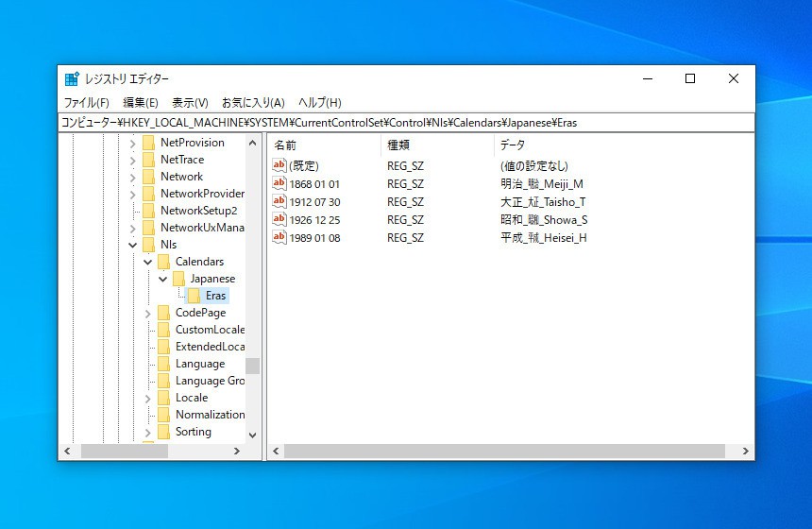Select the string icon for 1912 07 30
This screenshot has height=529, width=812.
[x=279, y=201]
